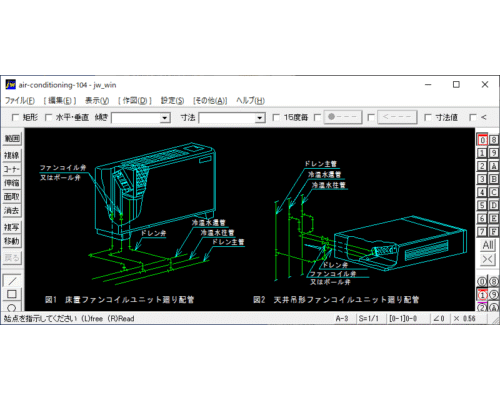This screenshot has width=500, height=400.
Task: Select circled layer group 9
Action: coord(494,295)
